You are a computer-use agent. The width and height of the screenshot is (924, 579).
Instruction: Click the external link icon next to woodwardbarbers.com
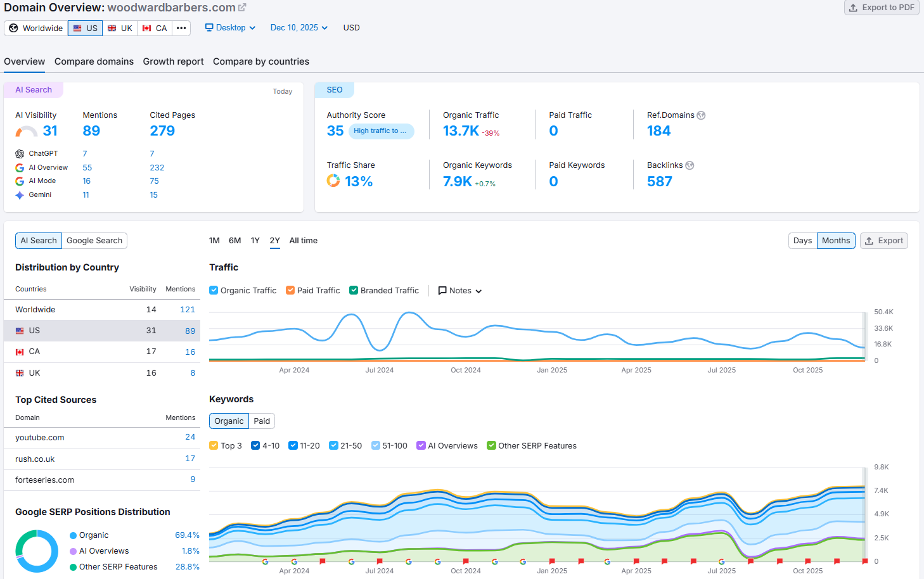[242, 7]
